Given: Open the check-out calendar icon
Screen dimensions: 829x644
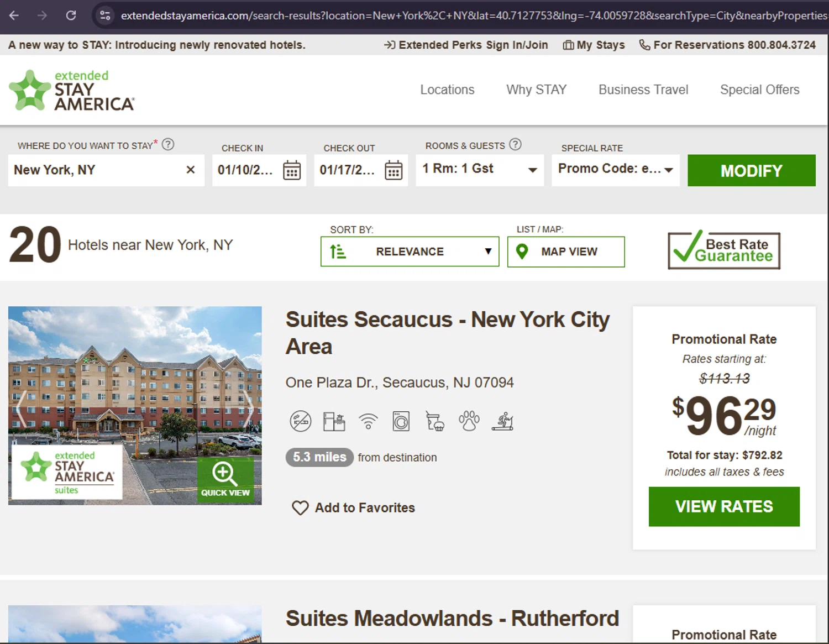Looking at the screenshot, I should 393,170.
